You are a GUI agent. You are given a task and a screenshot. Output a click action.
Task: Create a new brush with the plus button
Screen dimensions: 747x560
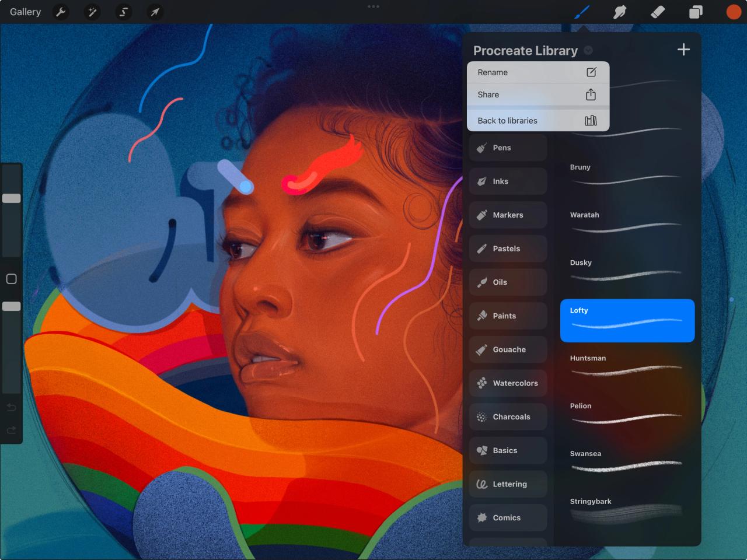tap(683, 50)
